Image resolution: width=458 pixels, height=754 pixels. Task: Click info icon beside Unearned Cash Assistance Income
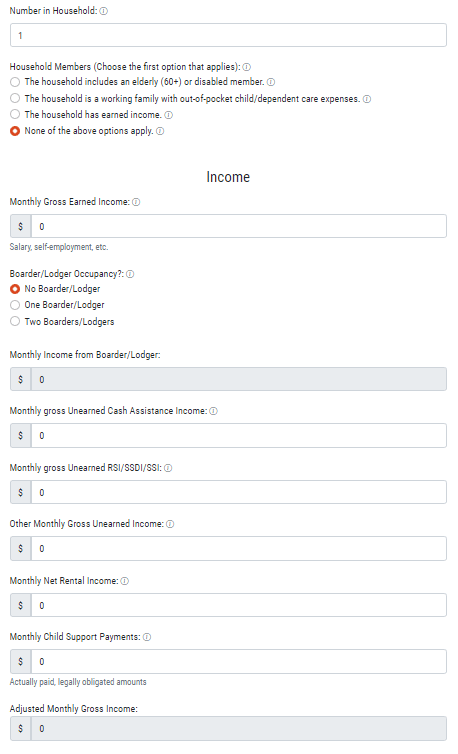point(214,411)
